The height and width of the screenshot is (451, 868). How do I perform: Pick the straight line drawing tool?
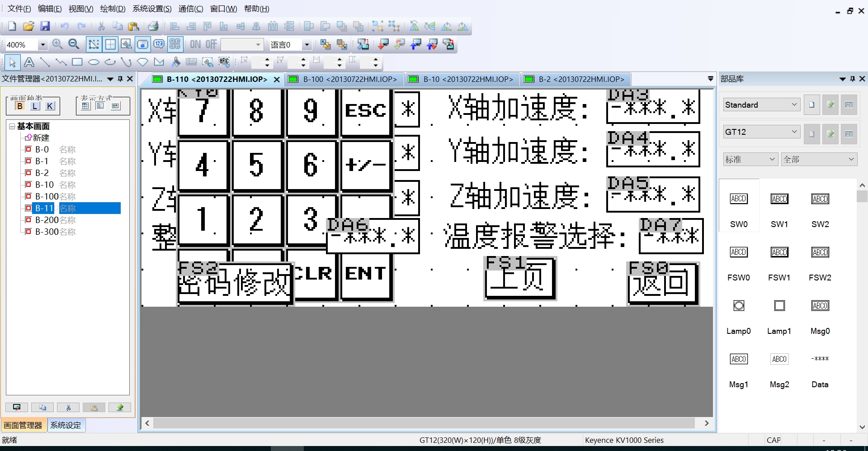(x=45, y=62)
